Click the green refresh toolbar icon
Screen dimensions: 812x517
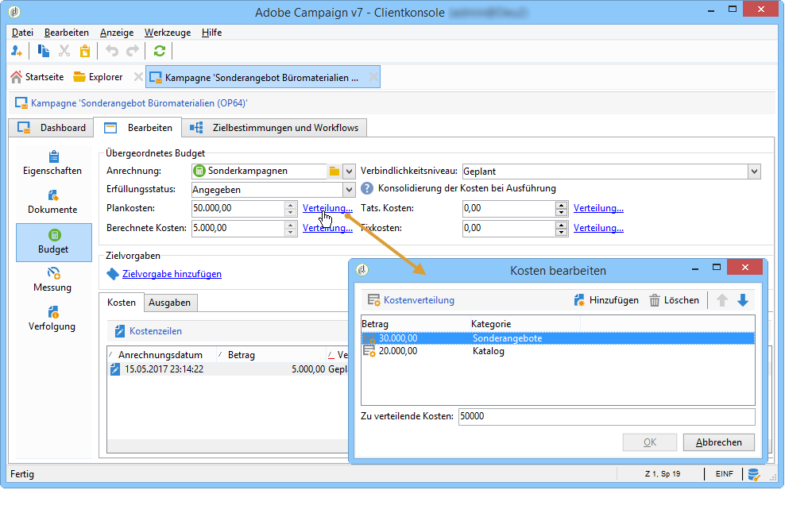(x=160, y=51)
